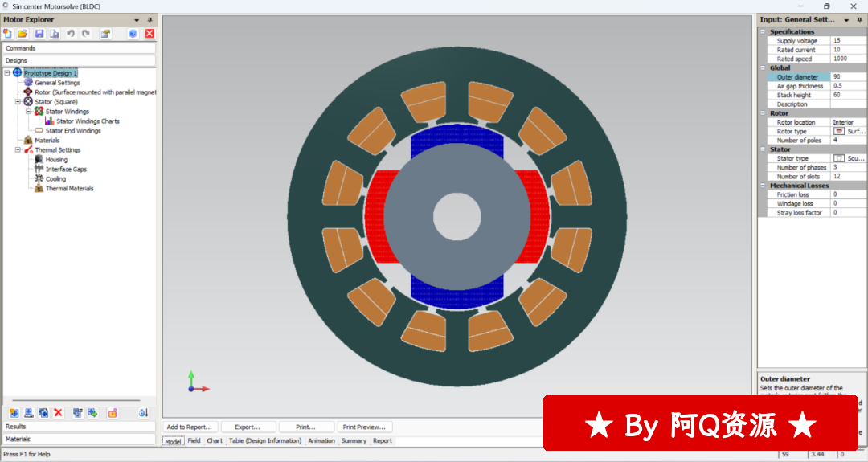Pin the Motor Explorer panel
Image resolution: width=868 pixels, height=462 pixels.
click(x=149, y=20)
